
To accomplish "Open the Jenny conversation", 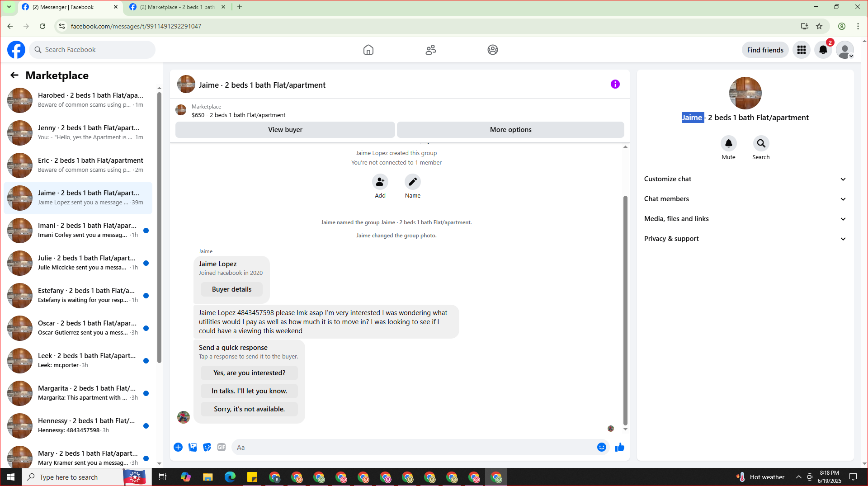I will tap(78, 133).
